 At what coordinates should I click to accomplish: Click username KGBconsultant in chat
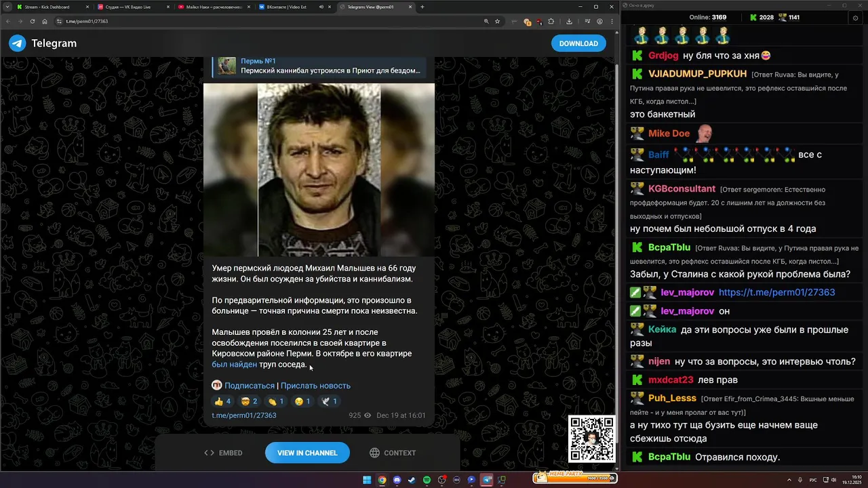pos(682,189)
